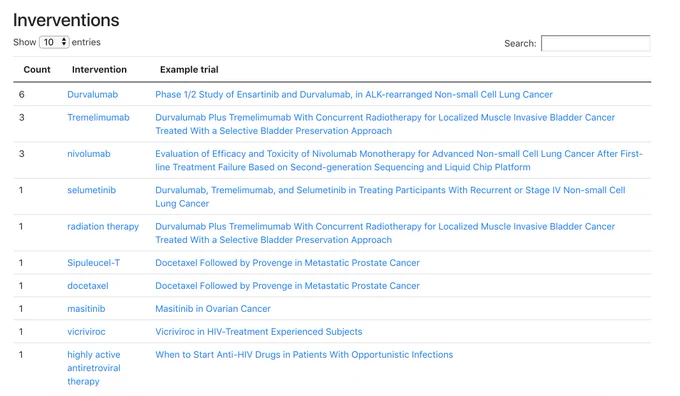Open When to Start Anti-HIV Drugs trial
The image size is (680, 396).
click(x=304, y=355)
